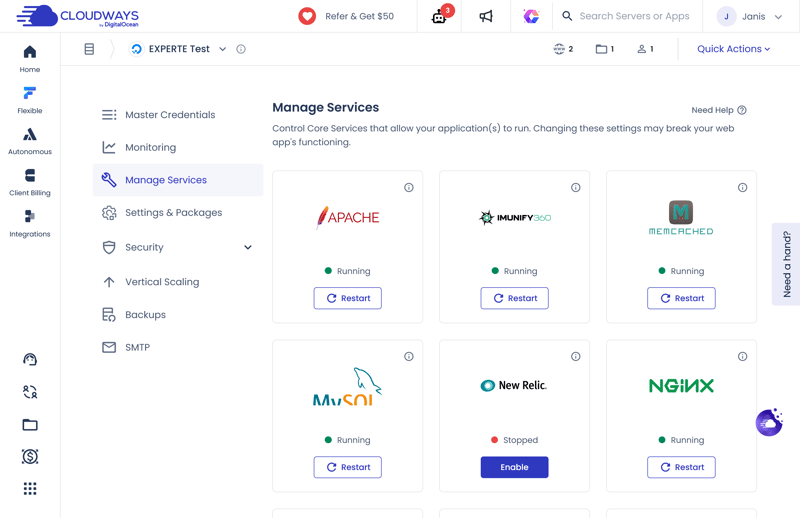The image size is (800, 518).
Task: Open the Need a hand? side tab
Action: (786, 264)
